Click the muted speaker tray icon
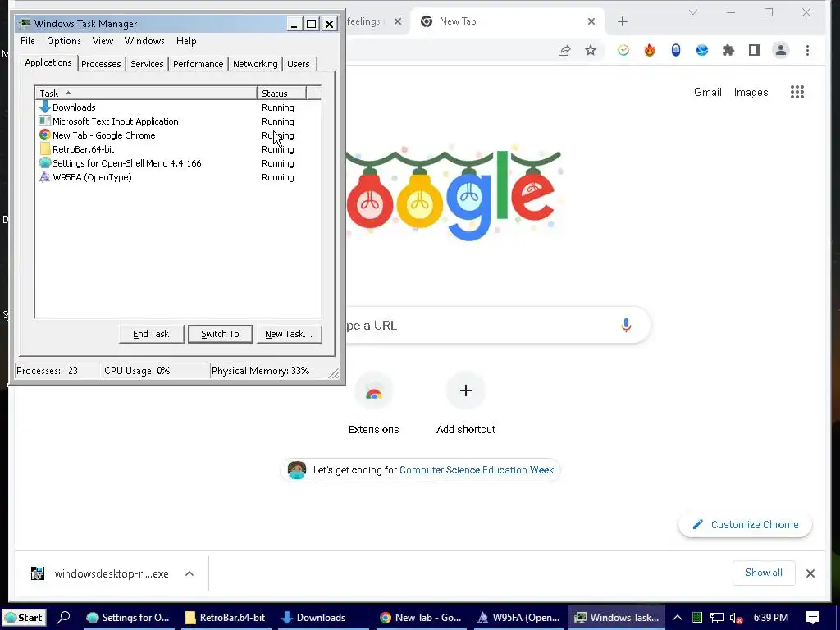This screenshot has width=840, height=630. click(x=736, y=618)
